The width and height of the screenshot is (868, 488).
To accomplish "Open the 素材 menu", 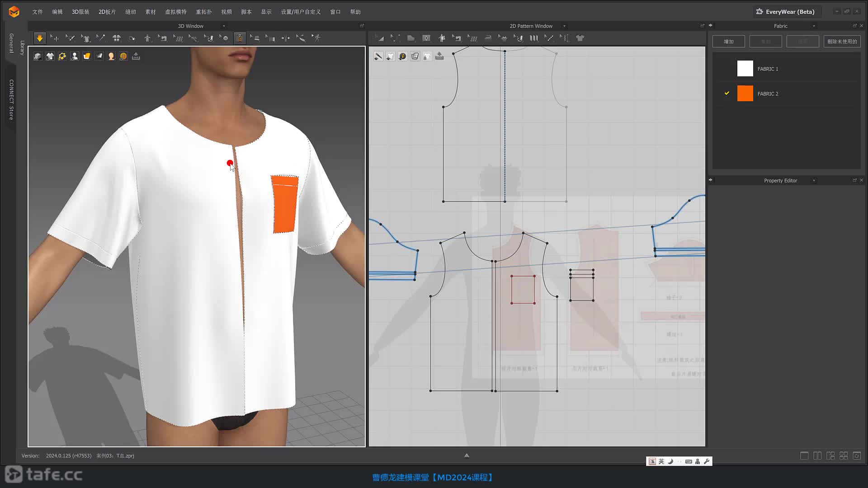I will click(x=151, y=12).
